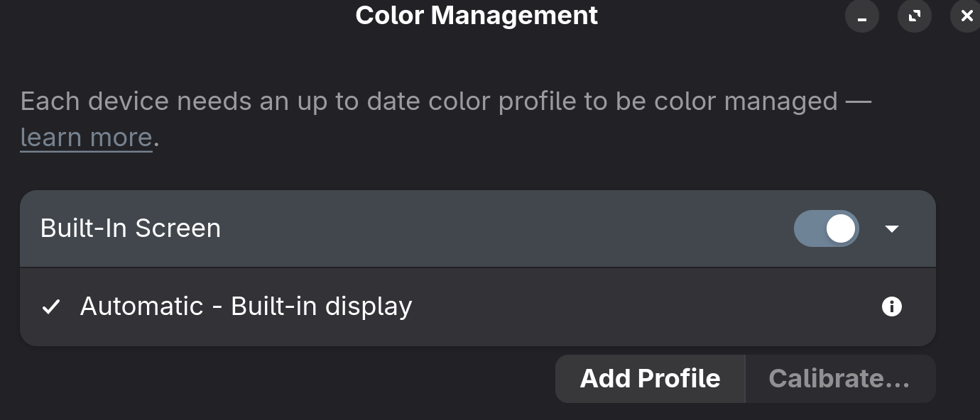Collapse the Built-In Screen profile list arrow
Screen dimensions: 980x420
892,229
